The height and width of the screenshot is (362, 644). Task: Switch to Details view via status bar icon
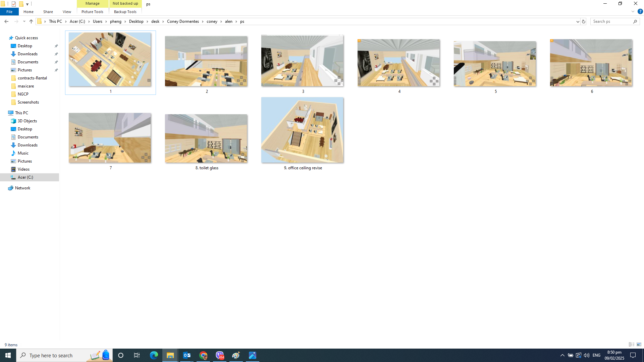pyautogui.click(x=632, y=344)
